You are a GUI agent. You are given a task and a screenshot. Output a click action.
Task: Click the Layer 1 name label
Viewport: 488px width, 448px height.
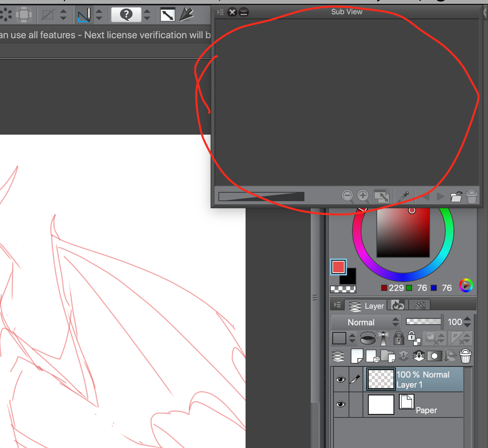pos(409,385)
